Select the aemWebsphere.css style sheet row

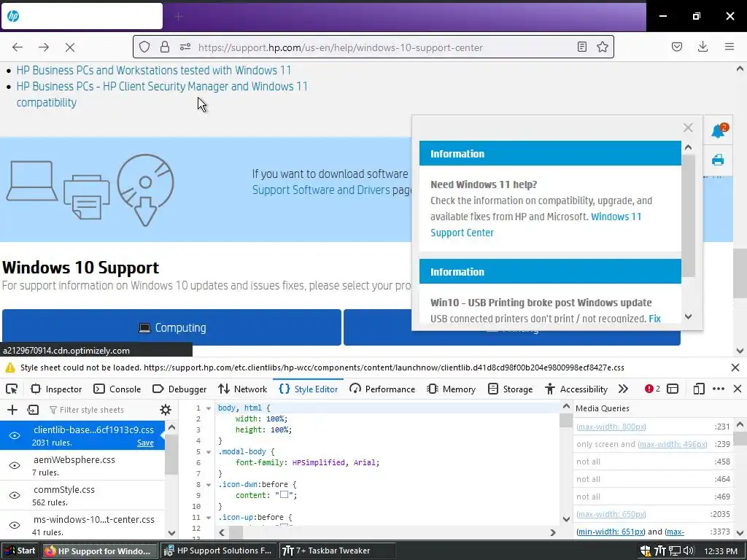82,465
